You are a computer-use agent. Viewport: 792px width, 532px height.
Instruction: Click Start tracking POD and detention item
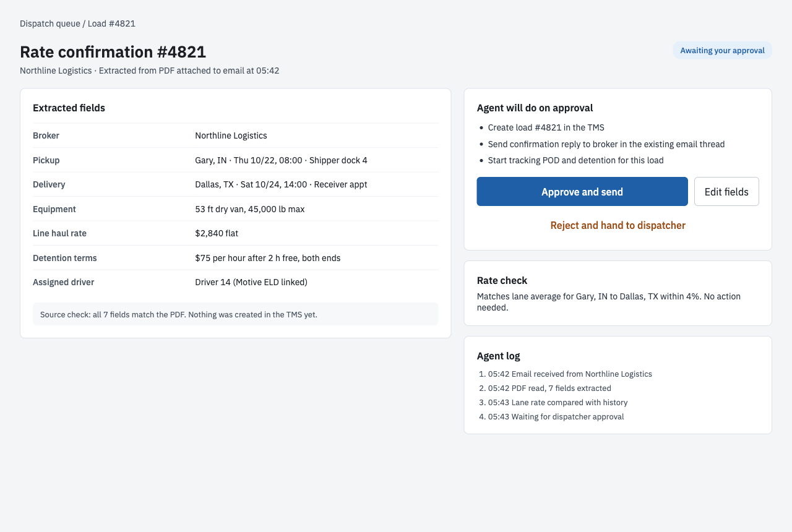575,160
